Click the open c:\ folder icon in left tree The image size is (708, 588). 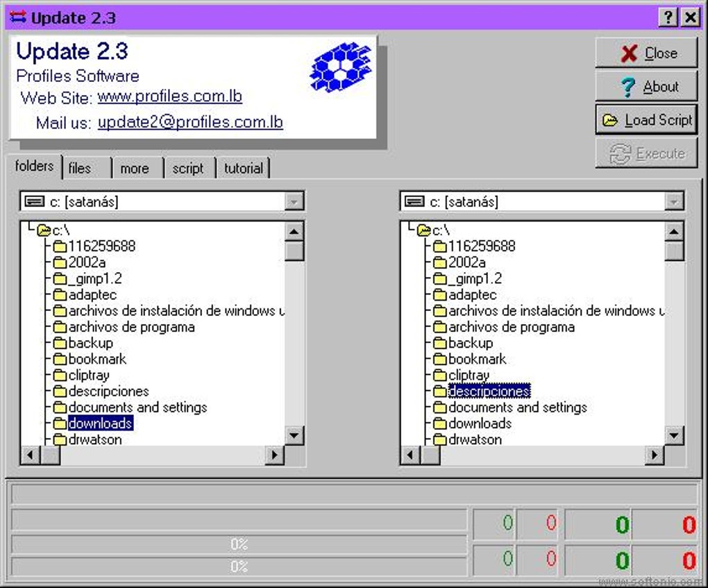tap(44, 230)
